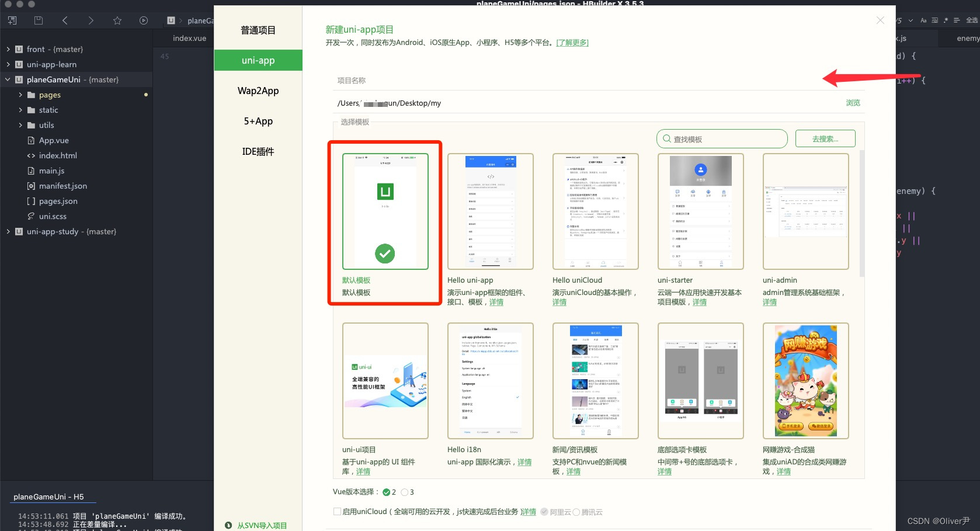Image resolution: width=980 pixels, height=531 pixels.
Task: Select the 网赚游戏-合成猫 template thumbnail
Action: point(806,381)
